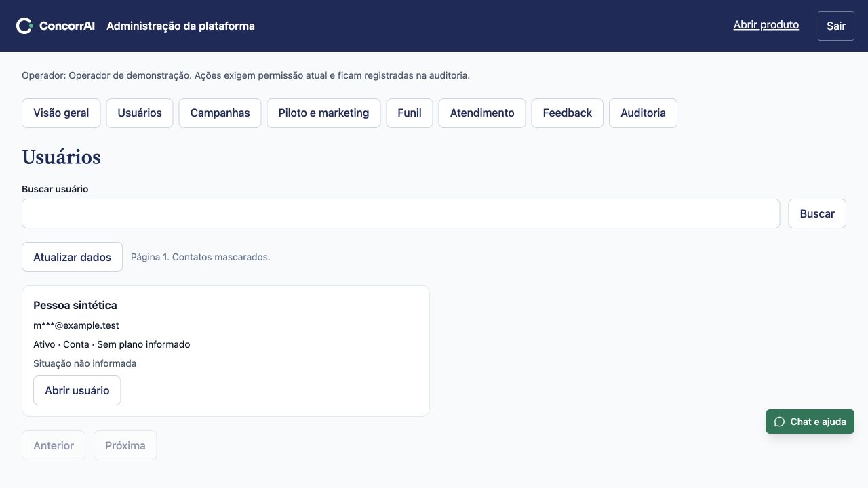Image resolution: width=868 pixels, height=488 pixels.
Task: Click the ConcorrAI logo icon
Action: [x=24, y=26]
